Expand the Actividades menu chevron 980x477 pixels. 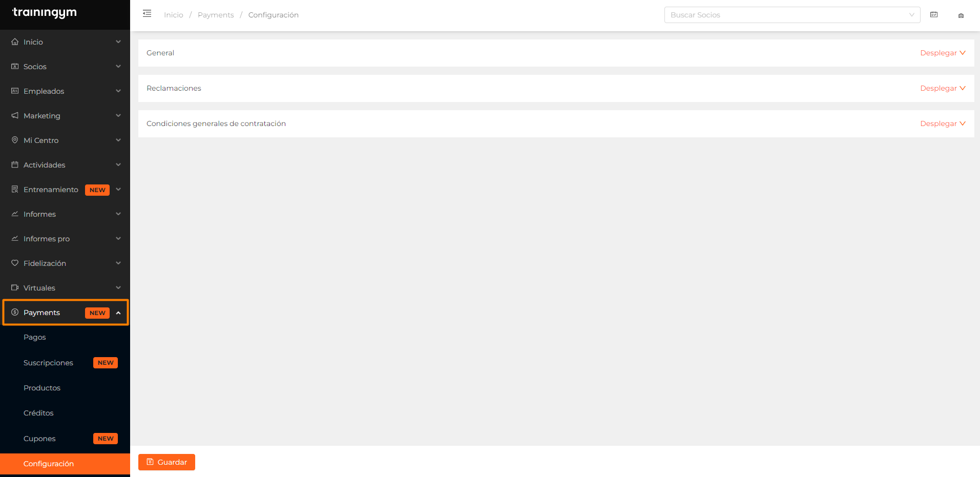pos(118,164)
